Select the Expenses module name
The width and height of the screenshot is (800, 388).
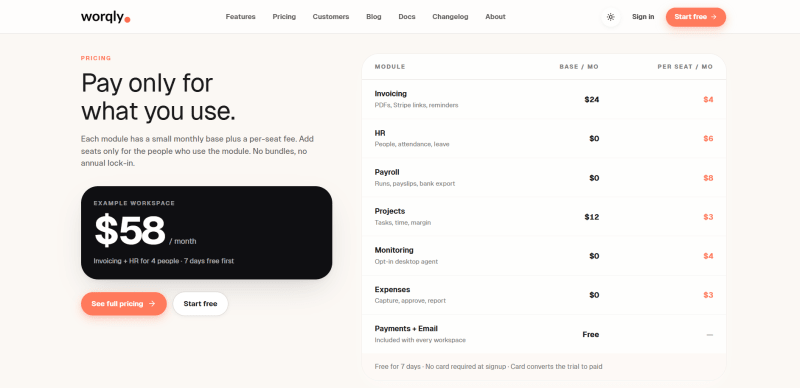pos(392,289)
